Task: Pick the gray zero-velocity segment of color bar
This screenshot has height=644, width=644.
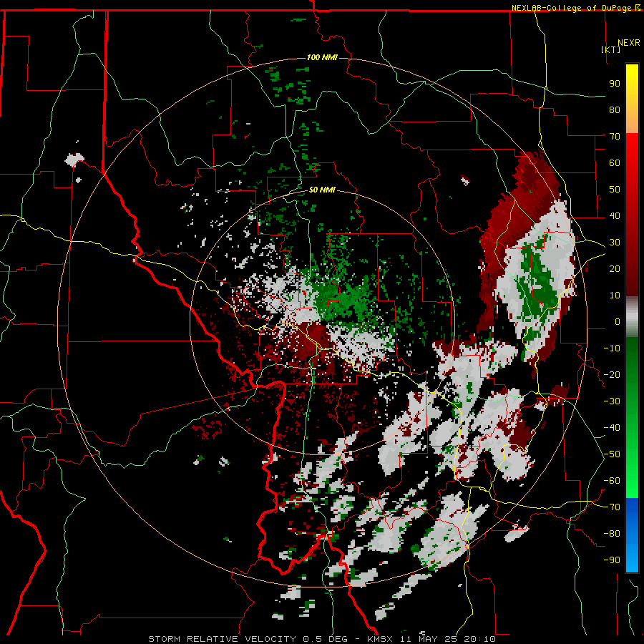Action: click(632, 317)
